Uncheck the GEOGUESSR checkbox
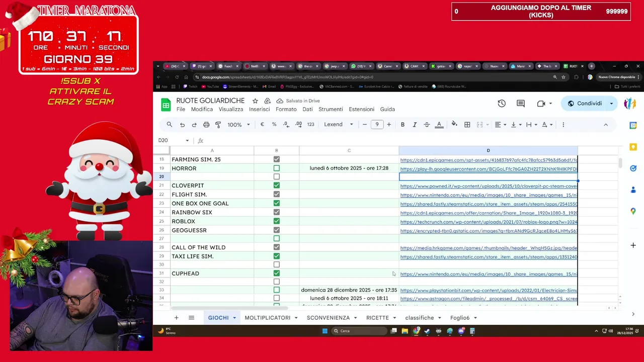644x362 pixels. click(x=276, y=230)
